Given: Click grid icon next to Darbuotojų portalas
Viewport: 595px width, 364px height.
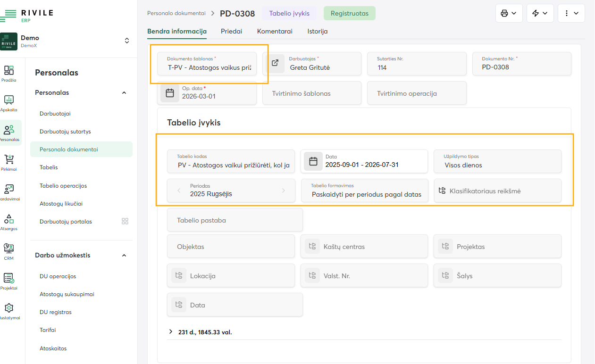Looking at the screenshot, I should pos(125,221).
